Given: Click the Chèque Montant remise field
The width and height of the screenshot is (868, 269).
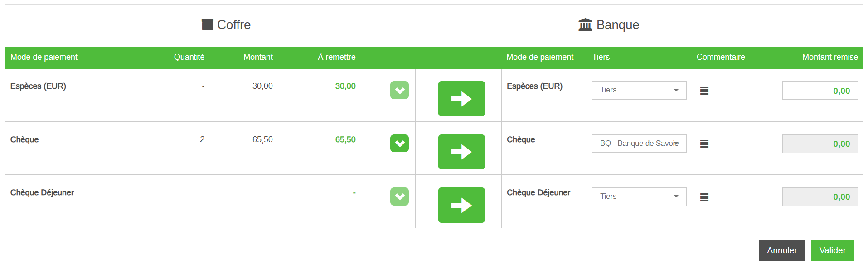Looking at the screenshot, I should coord(820,144).
